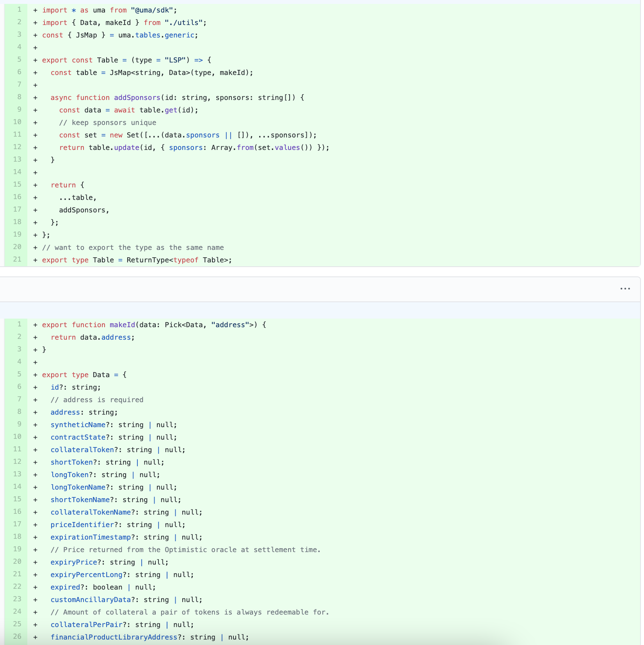The height and width of the screenshot is (645, 644).
Task: Click the import uma from "@uma/sdk" line
Action: tap(109, 10)
